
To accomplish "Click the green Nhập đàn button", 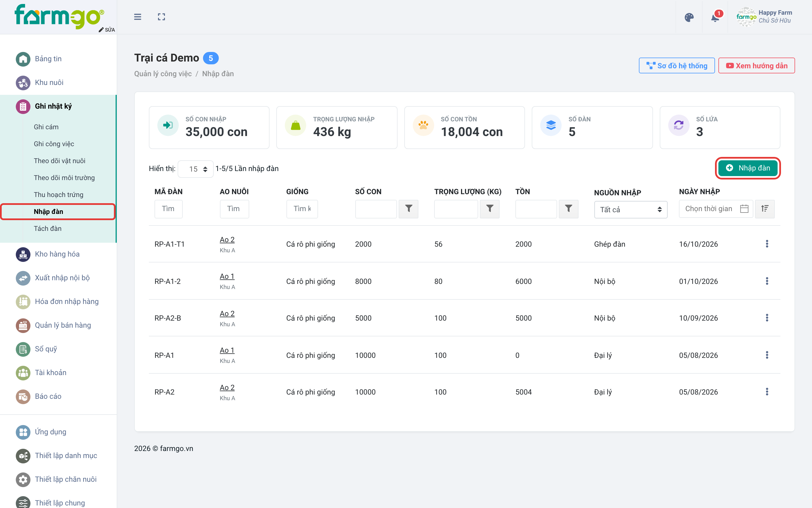I will (748, 168).
